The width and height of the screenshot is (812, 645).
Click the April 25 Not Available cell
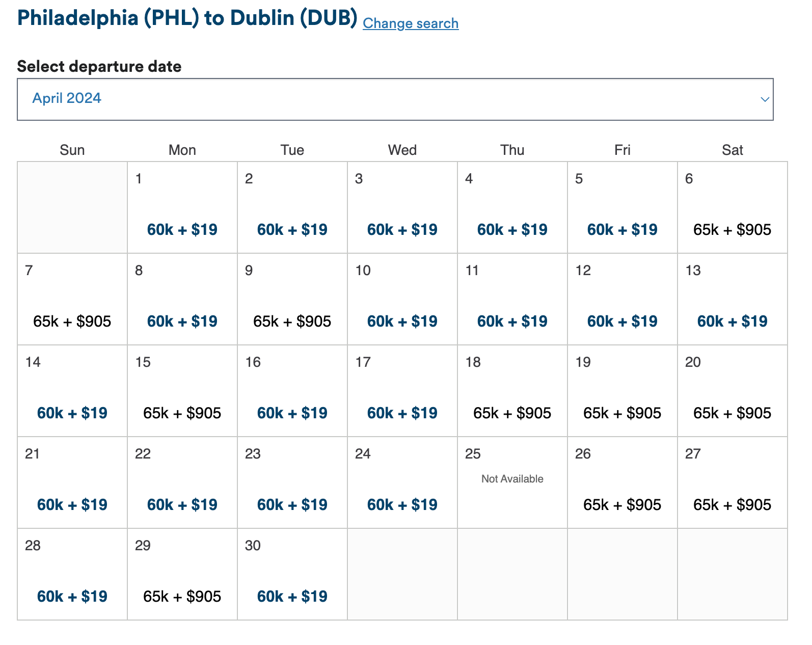pyautogui.click(x=512, y=482)
